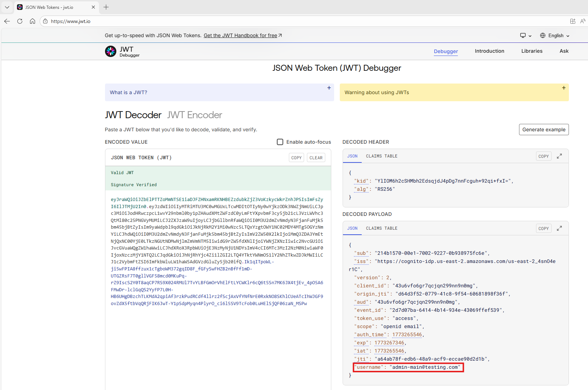The width and height of the screenshot is (588, 390).
Task: Go to the browser home icon
Action: (33, 21)
